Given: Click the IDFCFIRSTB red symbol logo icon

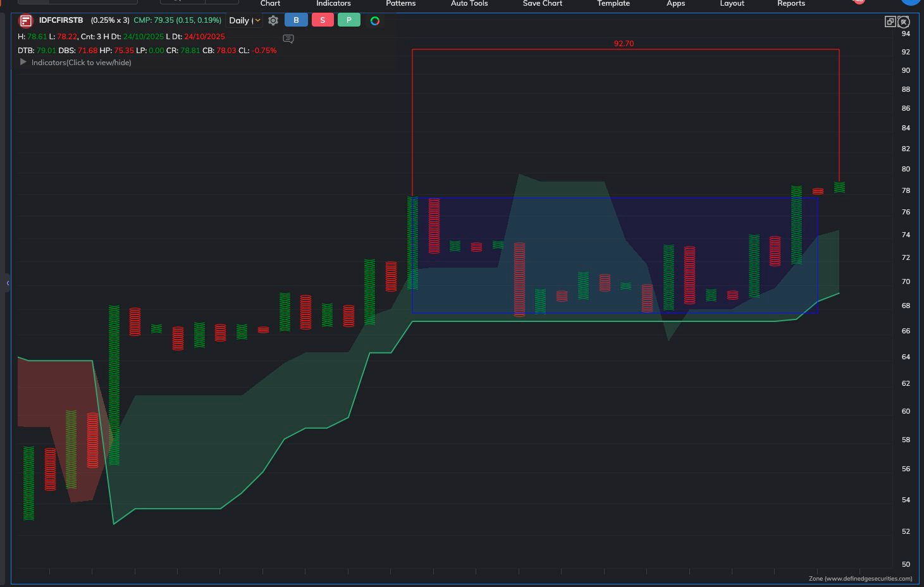Looking at the screenshot, I should tap(26, 21).
